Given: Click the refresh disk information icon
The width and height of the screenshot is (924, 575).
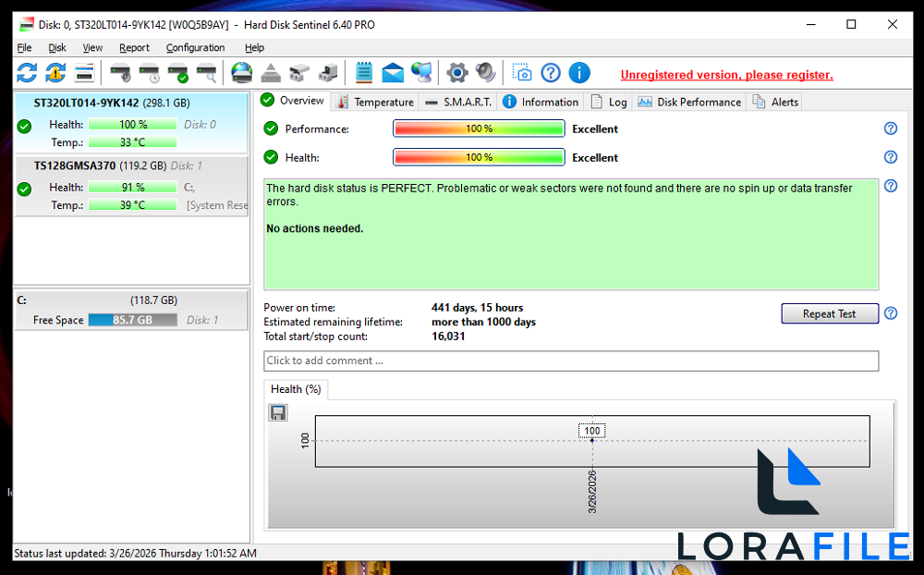Looking at the screenshot, I should pyautogui.click(x=27, y=72).
